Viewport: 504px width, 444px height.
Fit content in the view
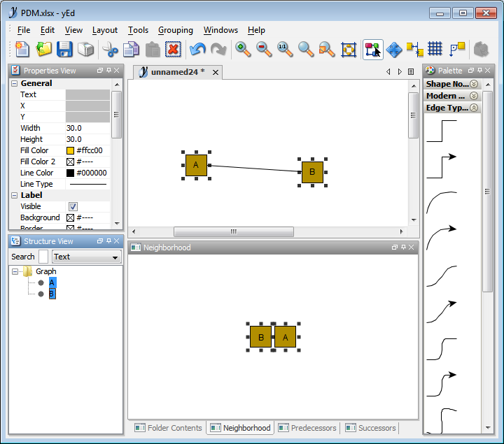(x=349, y=50)
